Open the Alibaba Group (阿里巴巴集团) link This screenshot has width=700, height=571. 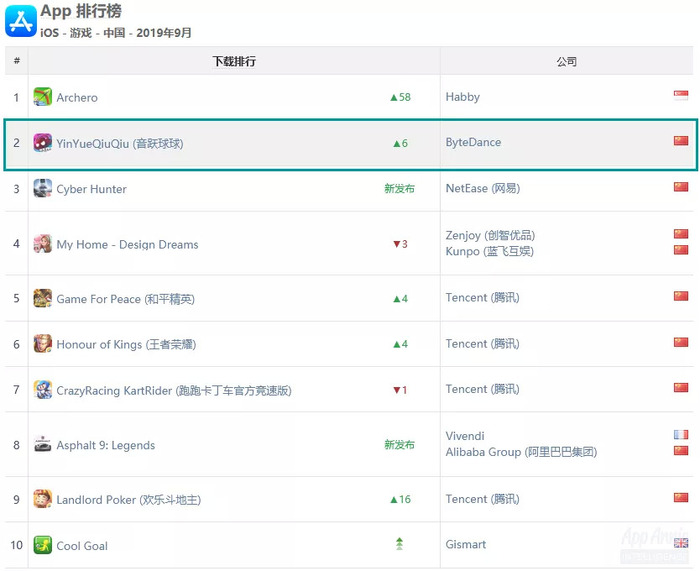[521, 452]
